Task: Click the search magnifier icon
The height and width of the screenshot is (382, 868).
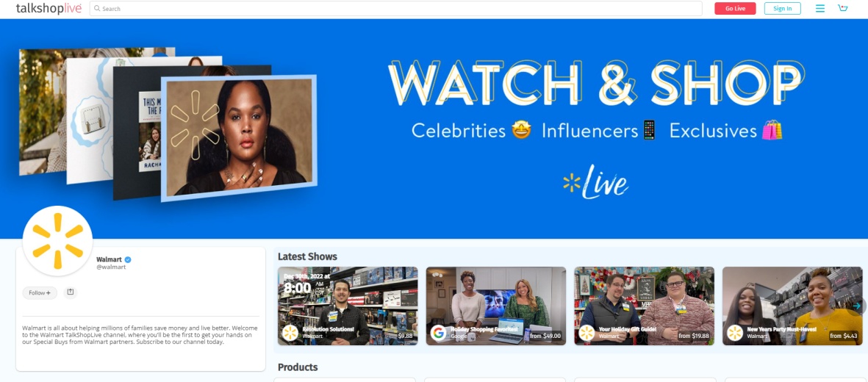Action: coord(98,8)
